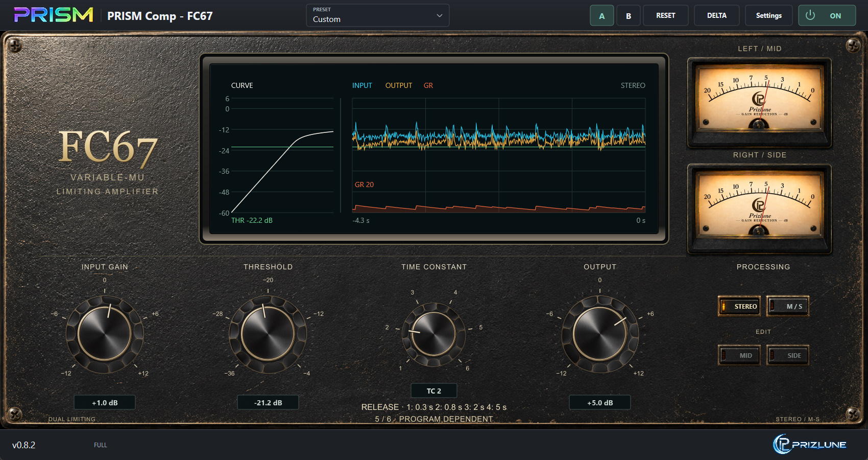868x460 pixels.
Task: Select the B comparison slot
Action: pos(629,15)
